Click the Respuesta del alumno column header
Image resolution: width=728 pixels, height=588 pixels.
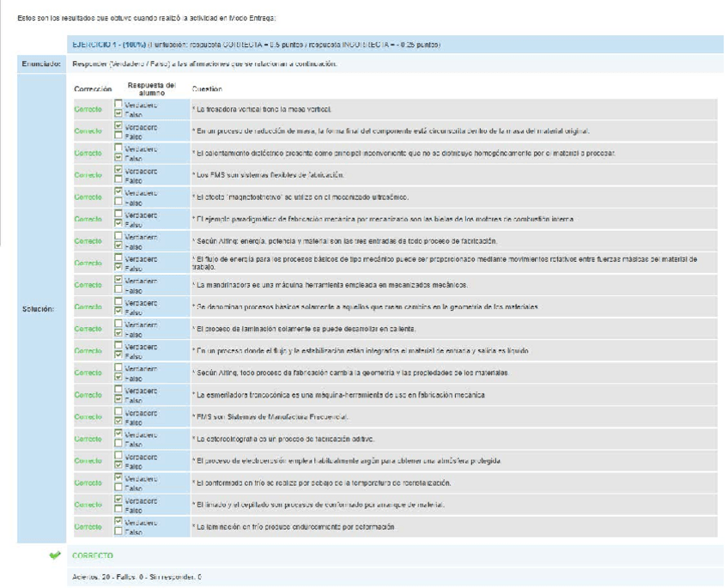click(151, 88)
